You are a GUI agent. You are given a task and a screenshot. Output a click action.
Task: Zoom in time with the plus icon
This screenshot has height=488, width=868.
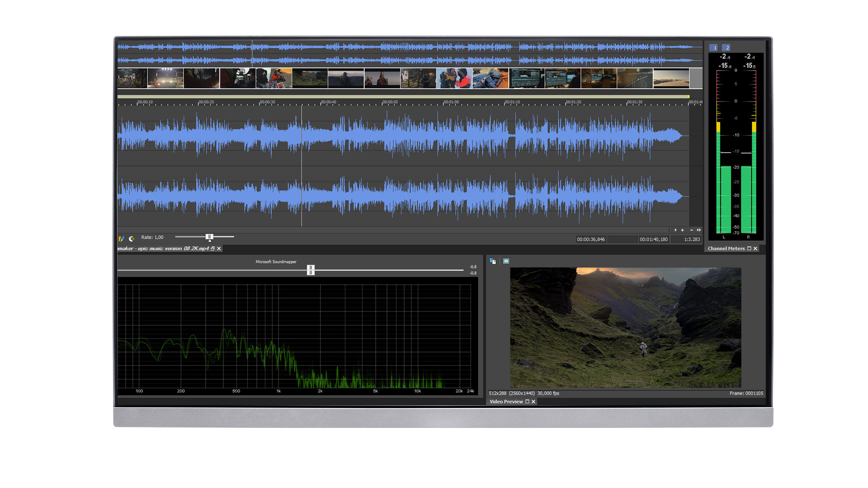(683, 230)
